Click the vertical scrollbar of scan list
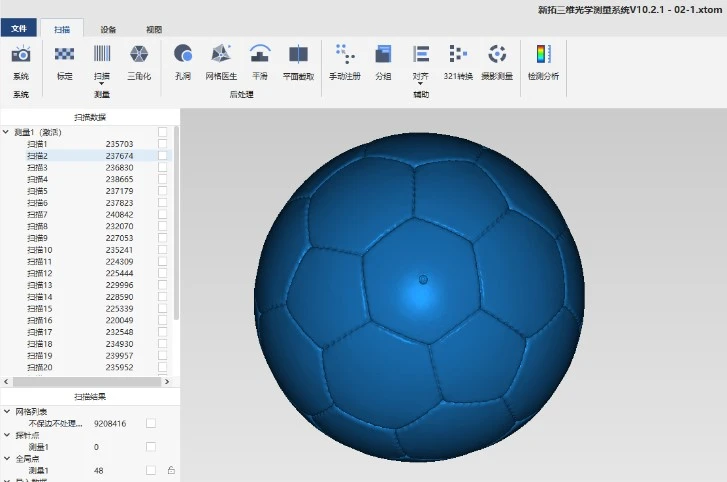The height and width of the screenshot is (482, 727). pyautogui.click(x=176, y=222)
